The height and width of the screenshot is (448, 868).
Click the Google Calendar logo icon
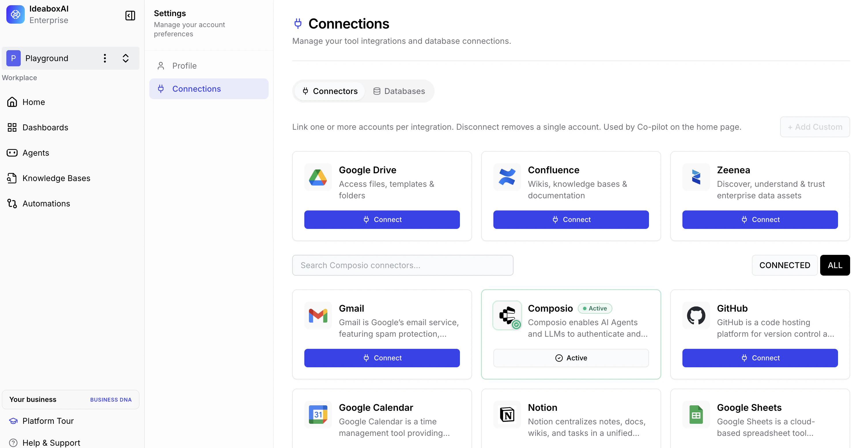coord(318,415)
